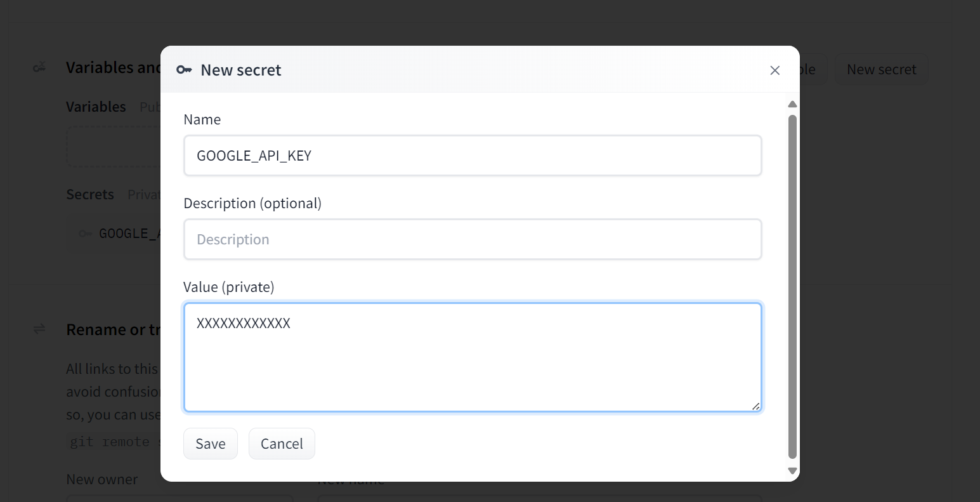Click inside the Value private textarea

click(x=473, y=357)
